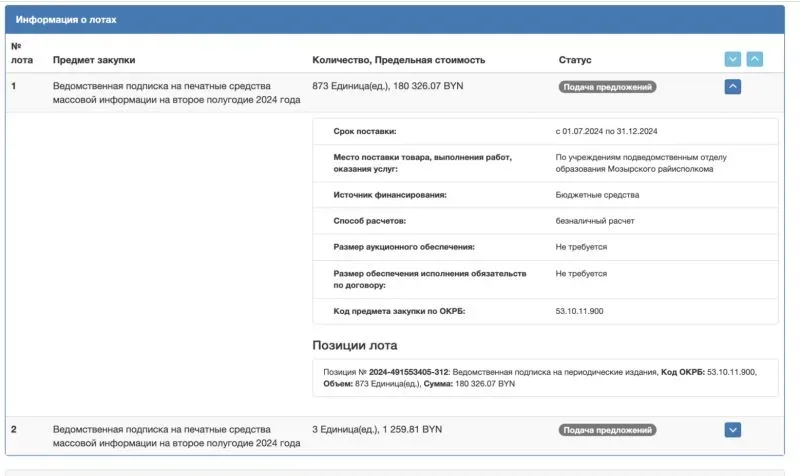
Task: Select the lot 2 subject description text
Action: (x=176, y=436)
